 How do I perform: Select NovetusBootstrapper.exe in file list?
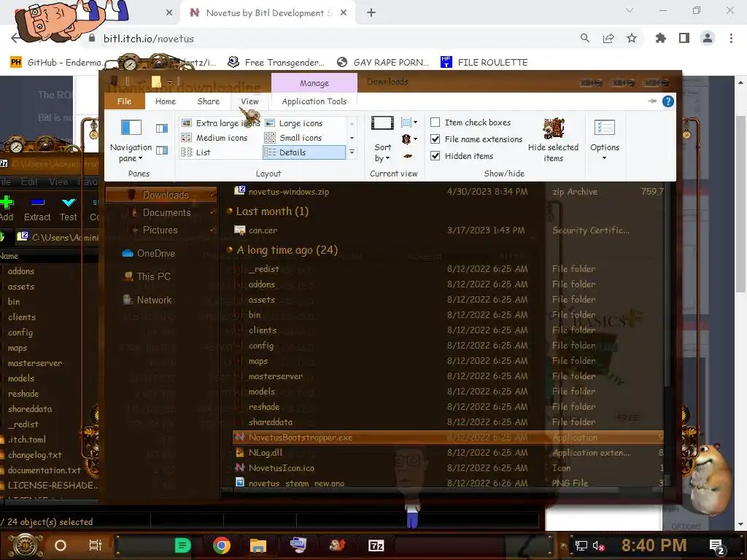pos(448,437)
